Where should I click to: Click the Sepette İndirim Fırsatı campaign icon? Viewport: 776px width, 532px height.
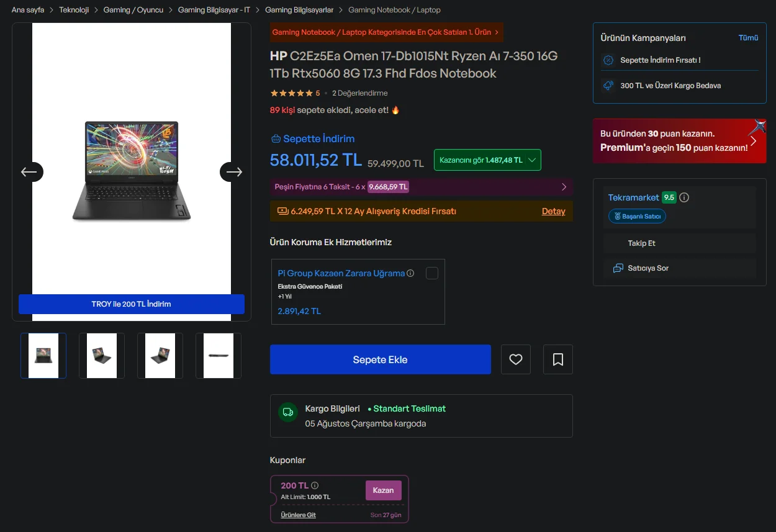[x=608, y=60]
